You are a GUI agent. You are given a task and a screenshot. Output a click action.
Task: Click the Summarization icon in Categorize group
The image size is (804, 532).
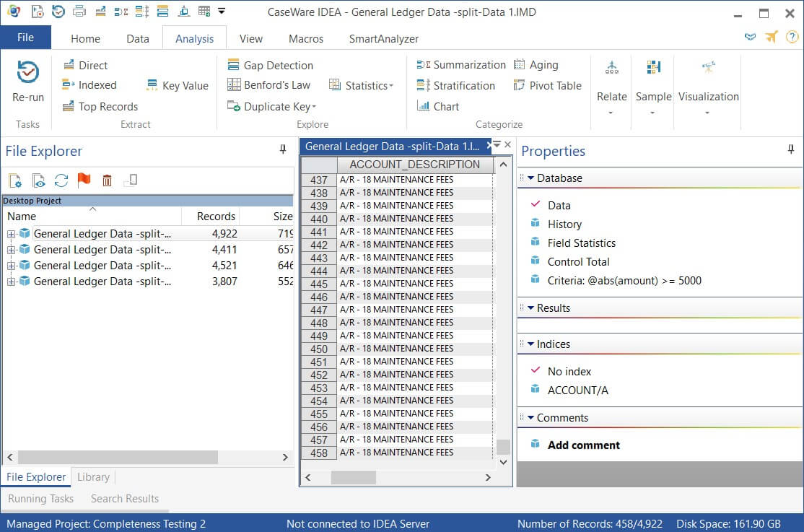click(423, 65)
